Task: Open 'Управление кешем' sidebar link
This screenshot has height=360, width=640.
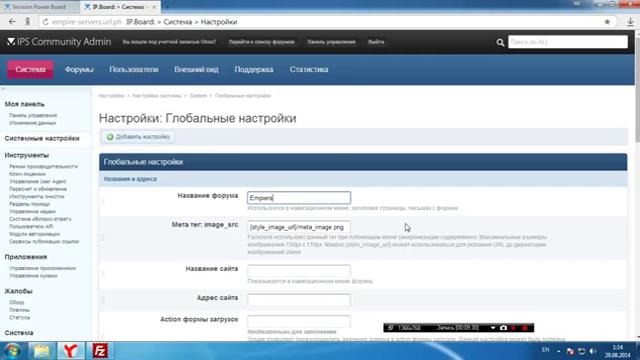Action: [32, 211]
